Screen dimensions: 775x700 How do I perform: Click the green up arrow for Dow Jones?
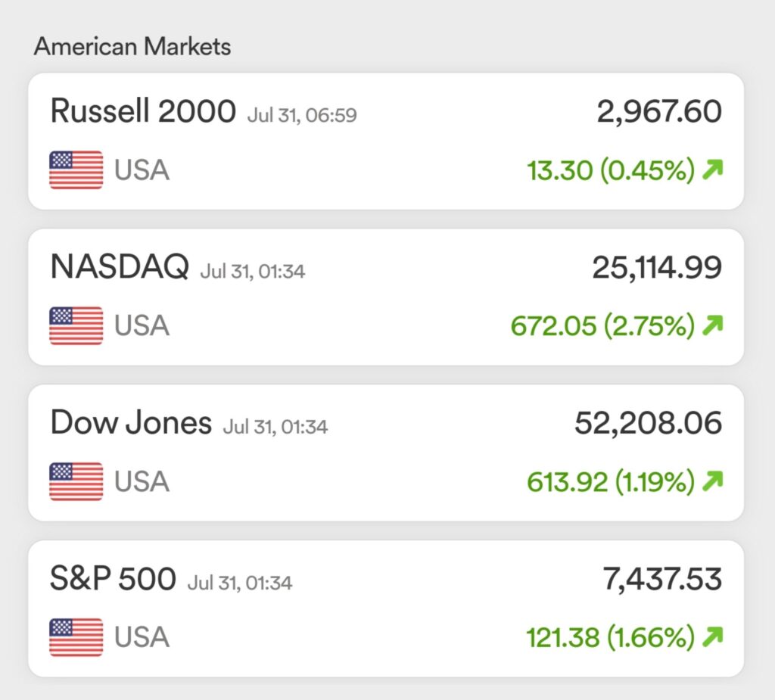pos(713,481)
